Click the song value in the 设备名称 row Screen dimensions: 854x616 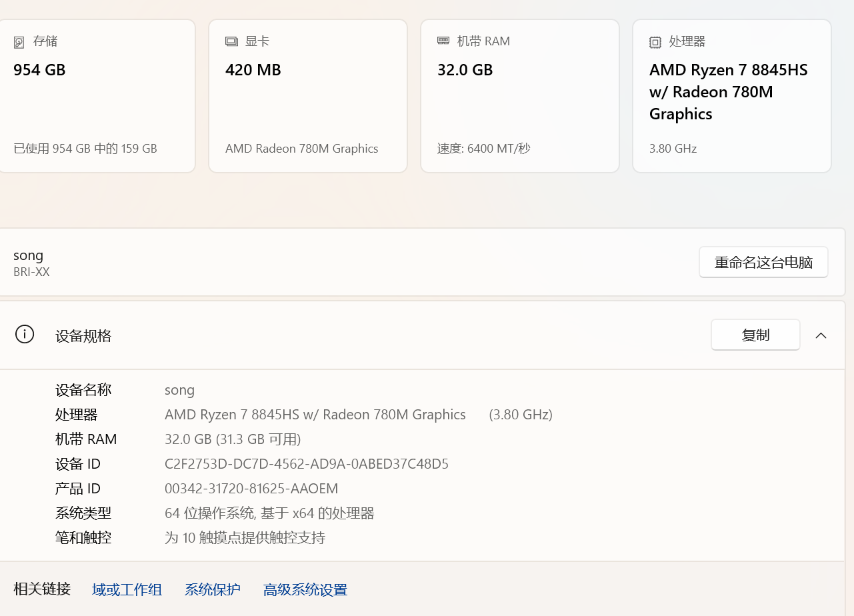point(179,390)
